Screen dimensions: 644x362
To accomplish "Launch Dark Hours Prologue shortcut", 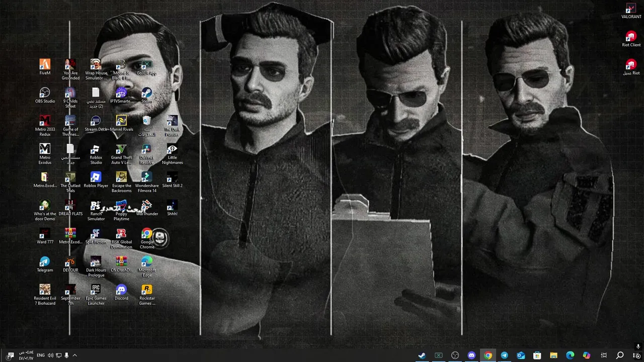I will (x=96, y=266).
